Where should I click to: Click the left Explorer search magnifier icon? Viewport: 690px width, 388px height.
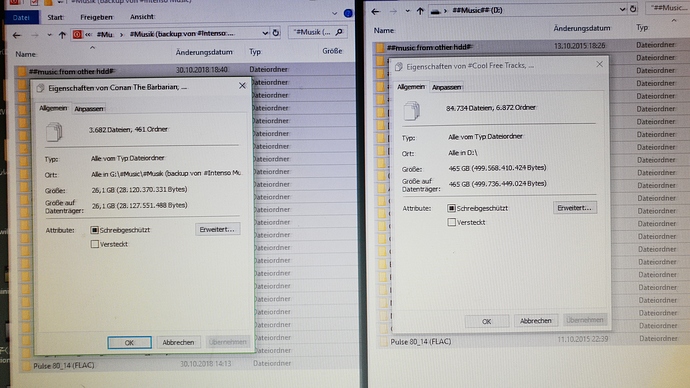click(339, 32)
